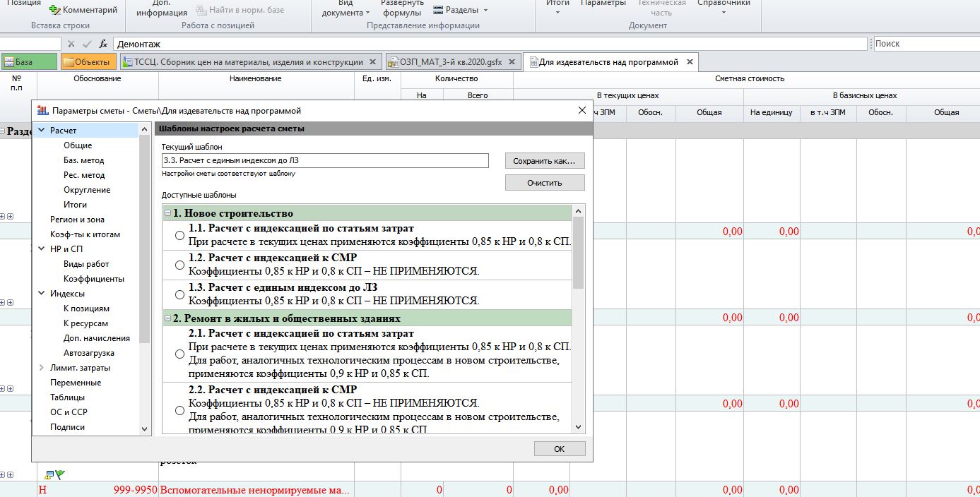Viewport: 980px width, 497px height.
Task: Close the Для издевательств над программой tab
Action: point(689,62)
